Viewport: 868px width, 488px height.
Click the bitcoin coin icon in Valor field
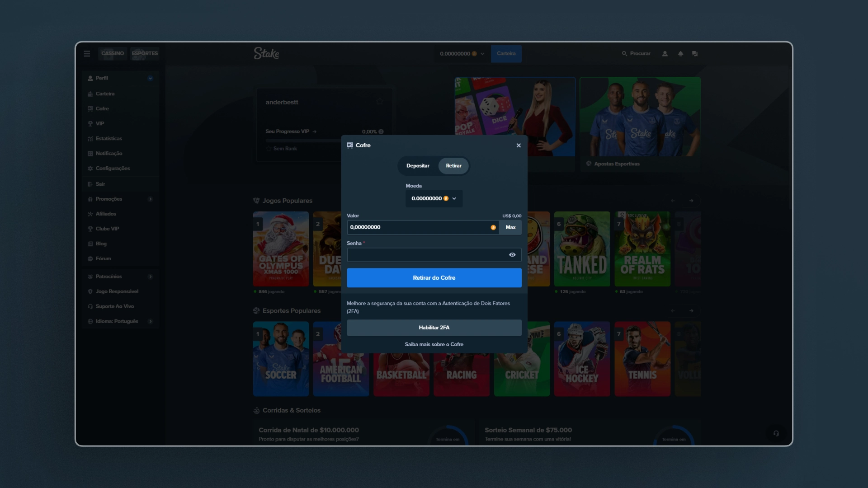493,227
